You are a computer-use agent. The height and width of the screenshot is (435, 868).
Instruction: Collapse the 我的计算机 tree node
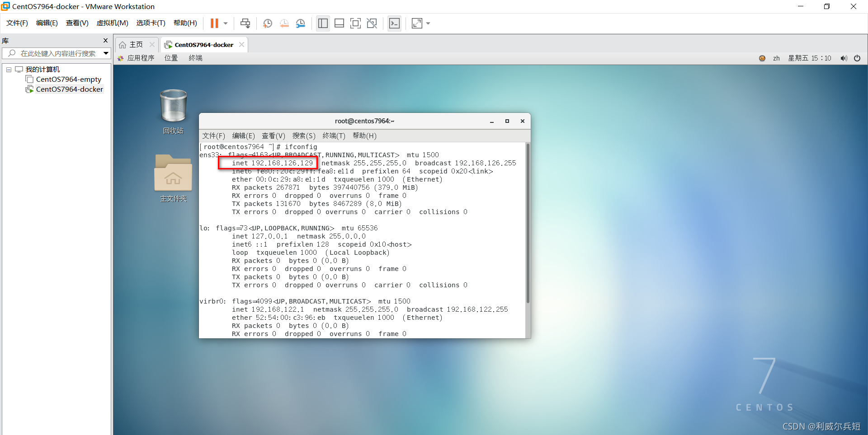(x=9, y=70)
